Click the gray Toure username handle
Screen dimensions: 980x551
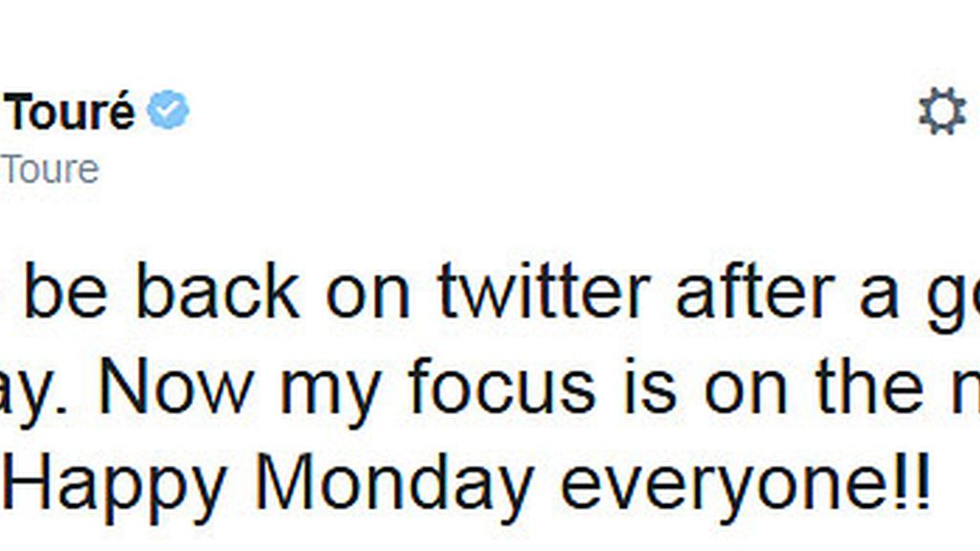(x=50, y=170)
